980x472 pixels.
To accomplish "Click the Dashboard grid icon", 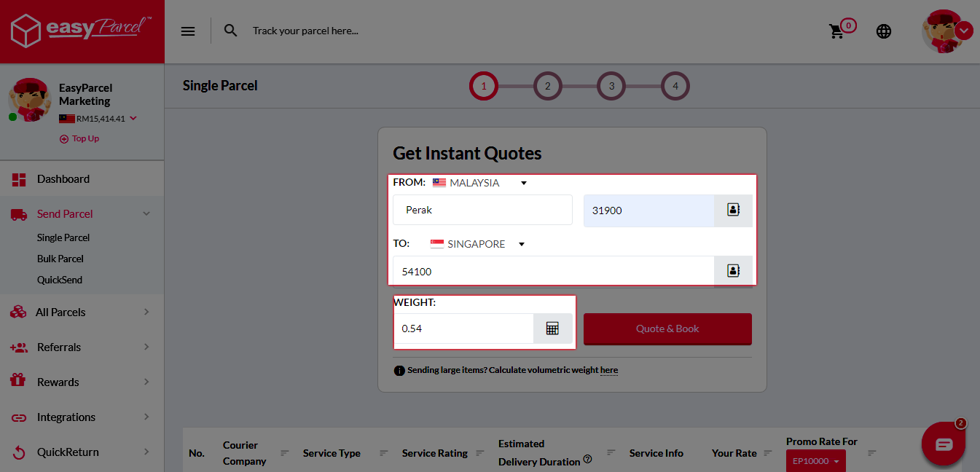I will (19, 179).
